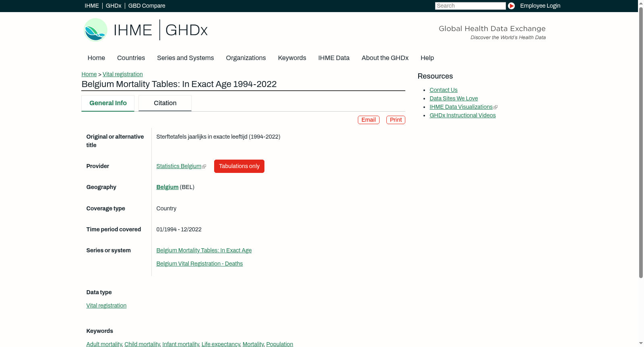Click the Population keyword link
This screenshot has width=644, height=347.
(280, 344)
